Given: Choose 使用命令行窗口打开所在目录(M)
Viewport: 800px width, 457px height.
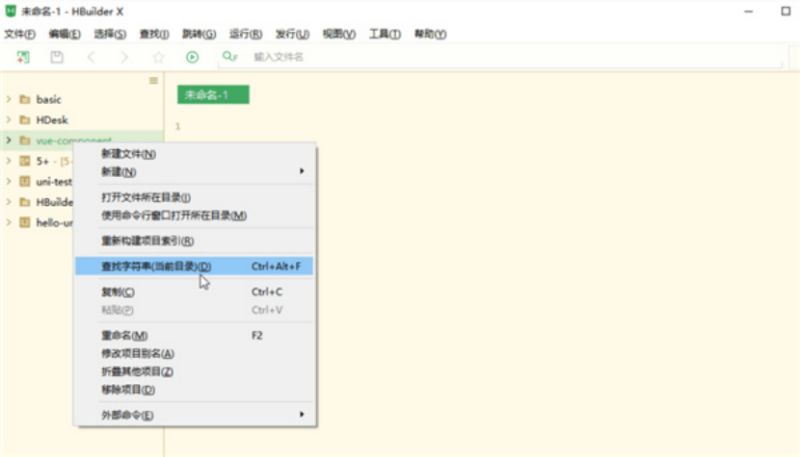Looking at the screenshot, I should 194,216.
